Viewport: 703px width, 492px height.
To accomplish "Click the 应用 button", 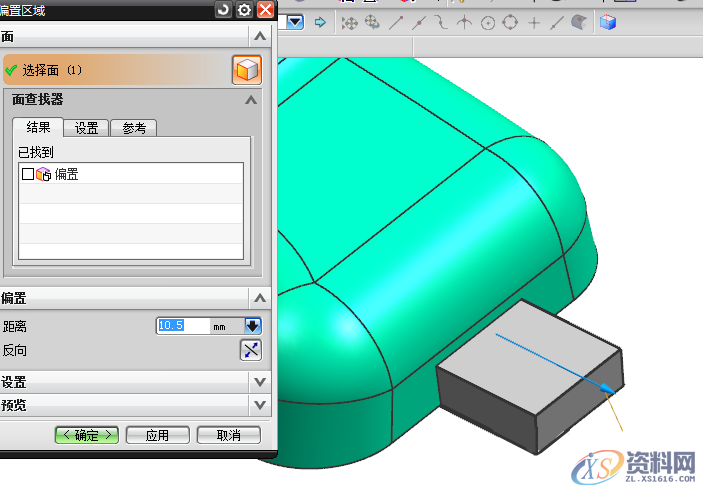I will point(157,435).
